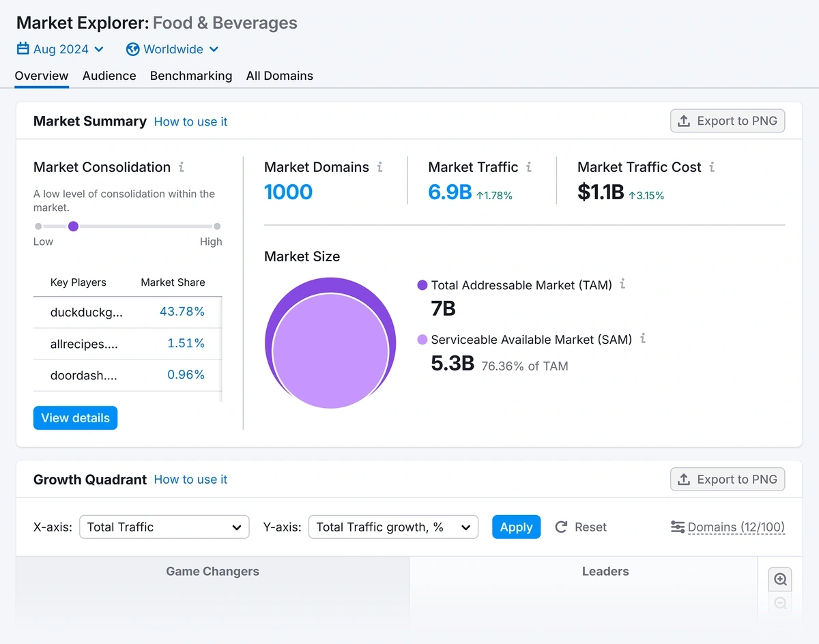Open the Benchmarking tab
This screenshot has width=819, height=644.
191,76
